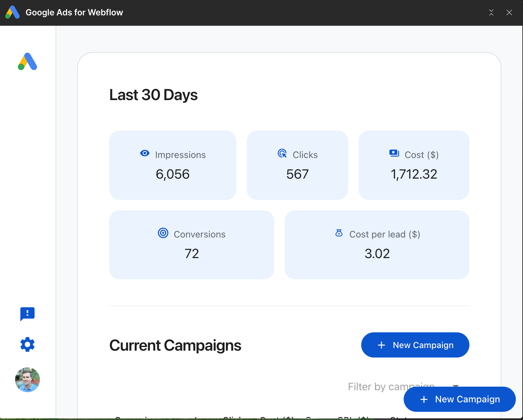Viewport: 523px width, 420px height.
Task: Click the cursor icon beside Clicks
Action: click(x=282, y=153)
